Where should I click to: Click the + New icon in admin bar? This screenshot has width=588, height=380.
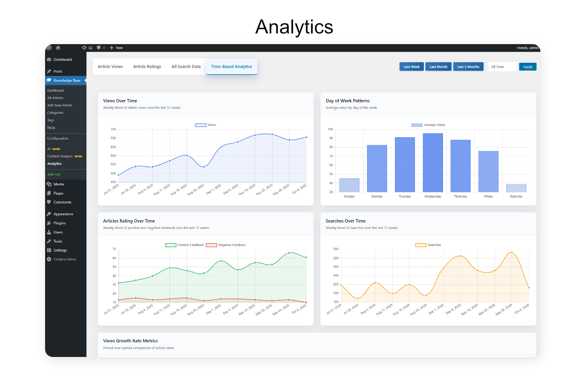coord(112,48)
